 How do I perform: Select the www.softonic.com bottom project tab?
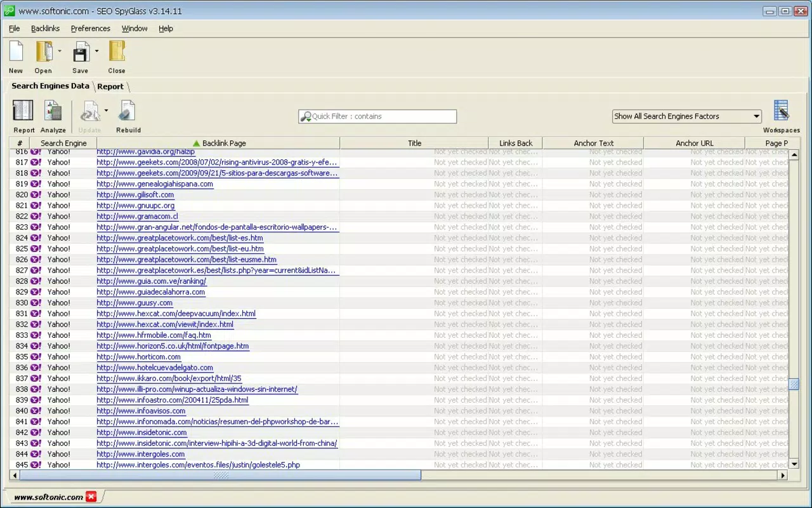point(48,497)
